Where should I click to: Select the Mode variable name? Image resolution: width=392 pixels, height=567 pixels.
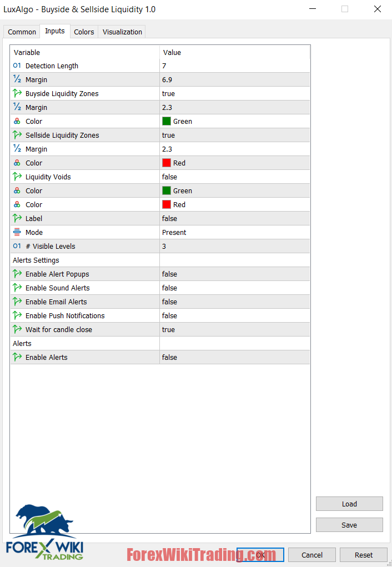click(x=34, y=232)
